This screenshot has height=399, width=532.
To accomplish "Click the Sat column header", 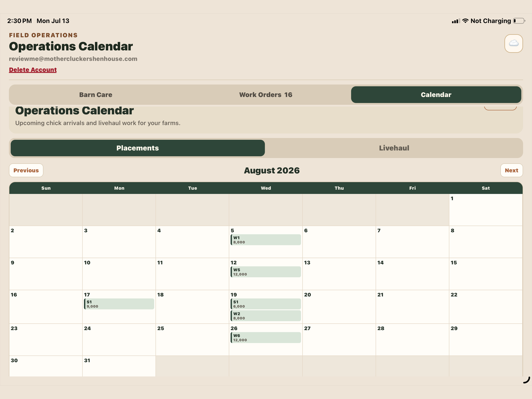I will [486, 188].
